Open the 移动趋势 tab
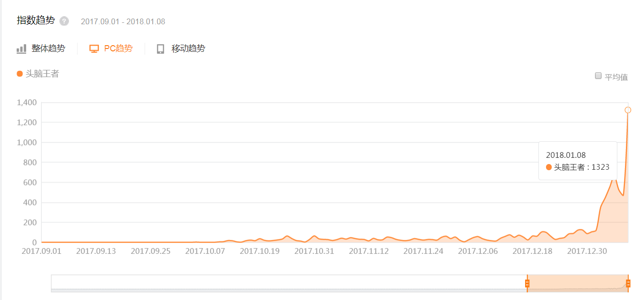Image resolution: width=644 pixels, height=300 pixels. pyautogui.click(x=188, y=48)
